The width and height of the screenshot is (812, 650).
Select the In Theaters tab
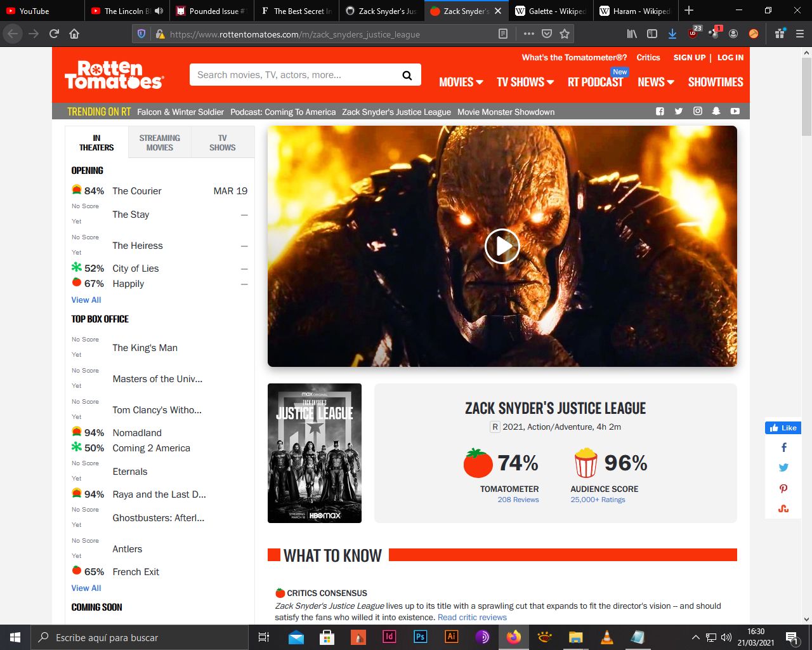click(x=96, y=142)
